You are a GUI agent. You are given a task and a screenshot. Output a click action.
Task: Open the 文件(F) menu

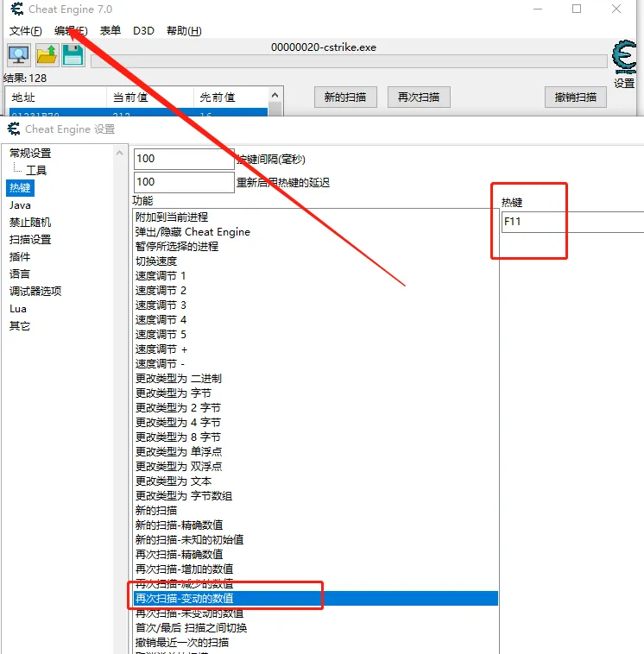pos(25,31)
